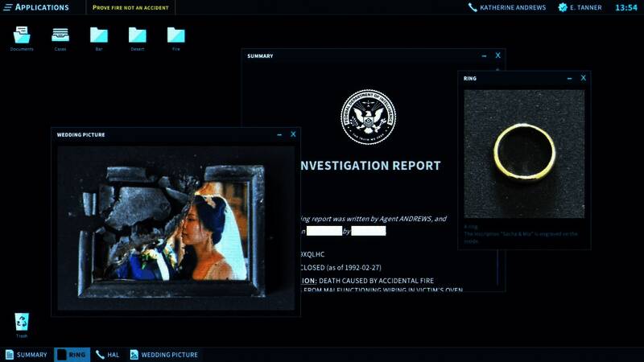The width and height of the screenshot is (644, 362).
Task: Close the Ring window
Action: [x=584, y=78]
